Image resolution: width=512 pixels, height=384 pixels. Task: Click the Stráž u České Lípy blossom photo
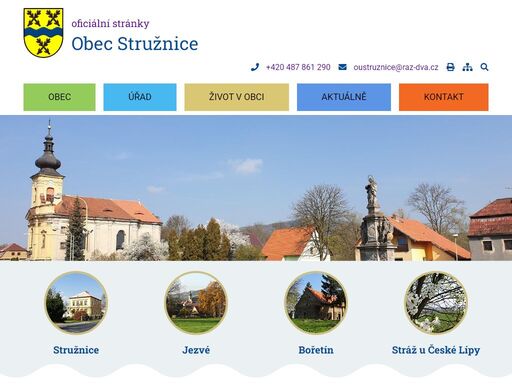[436, 303]
